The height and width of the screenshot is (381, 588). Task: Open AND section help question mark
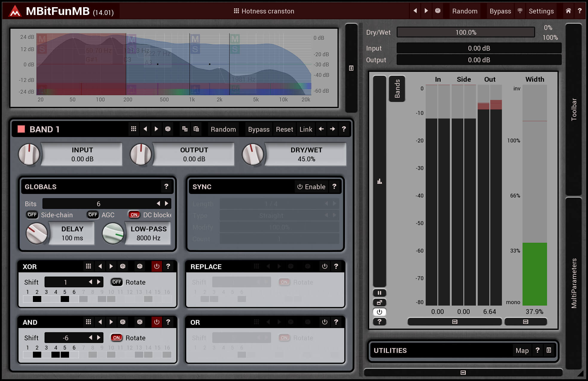click(168, 322)
